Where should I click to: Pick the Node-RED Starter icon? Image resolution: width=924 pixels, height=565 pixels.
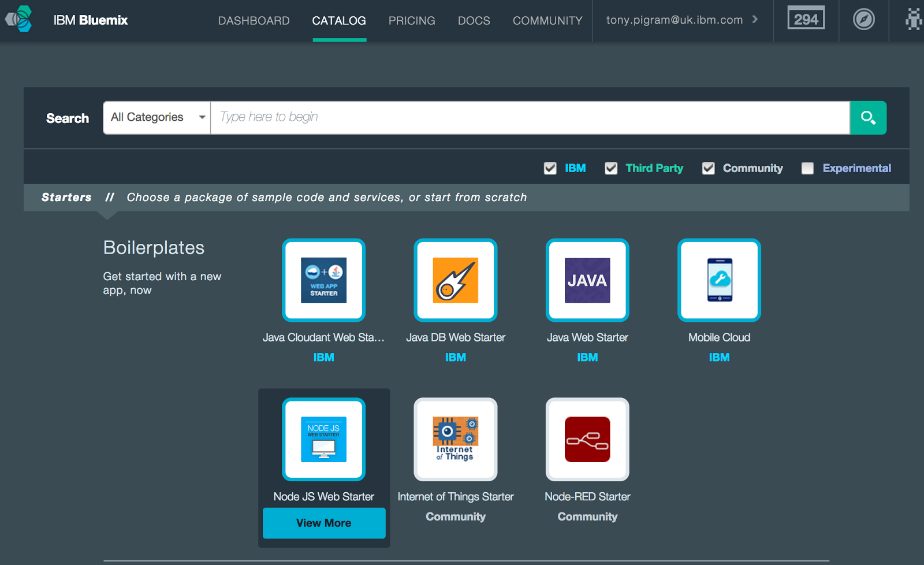click(587, 439)
